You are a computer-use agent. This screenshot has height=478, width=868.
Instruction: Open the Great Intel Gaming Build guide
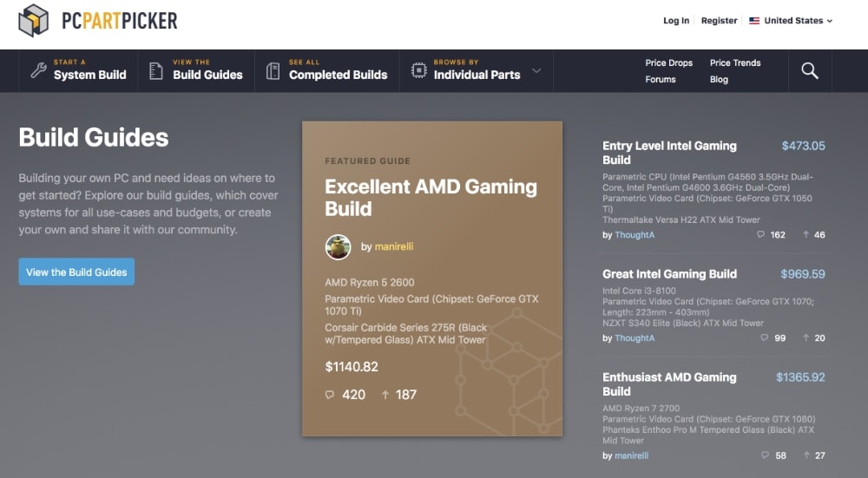point(669,274)
